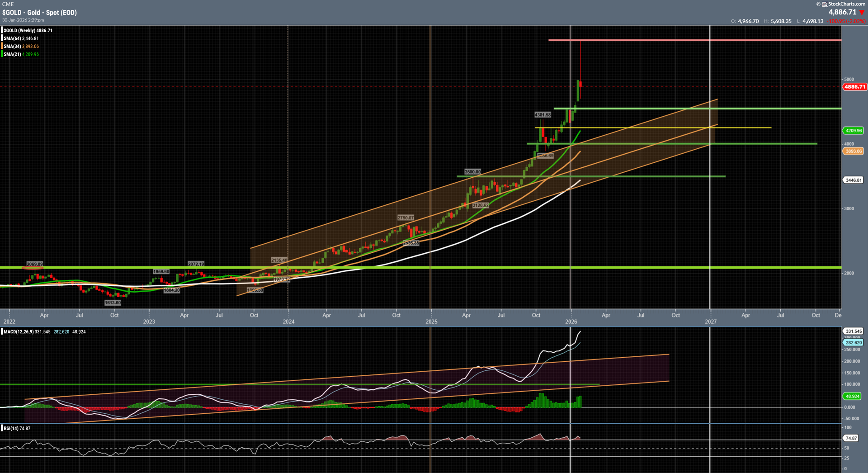The height and width of the screenshot is (473, 868).
Task: Click the $GOLD (Weekly) legend label
Action: (x=28, y=31)
